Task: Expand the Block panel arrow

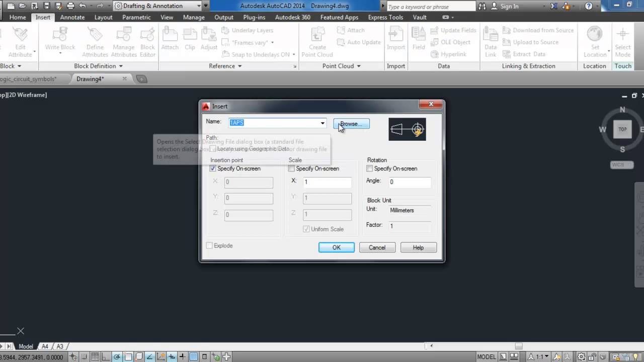Action: click(19, 66)
